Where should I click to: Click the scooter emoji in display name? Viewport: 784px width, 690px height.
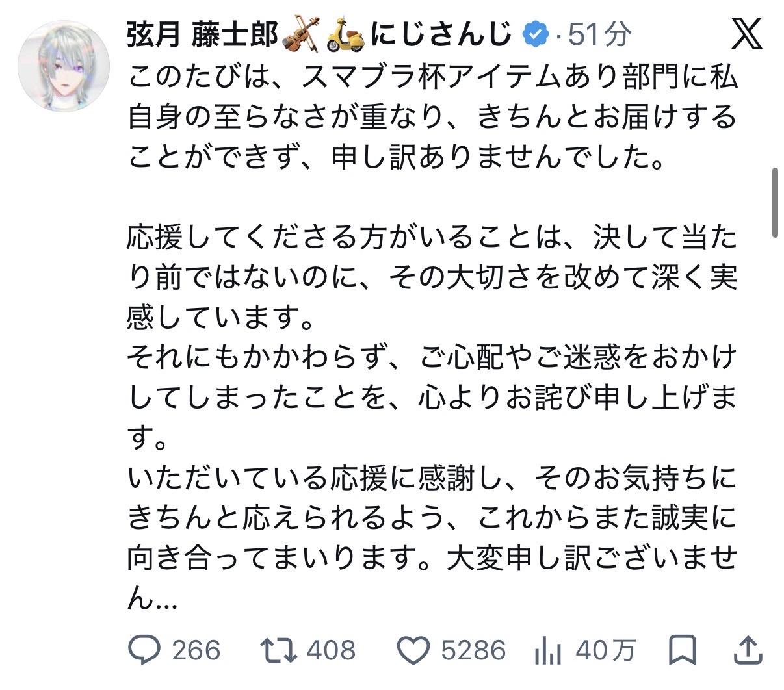(x=345, y=34)
